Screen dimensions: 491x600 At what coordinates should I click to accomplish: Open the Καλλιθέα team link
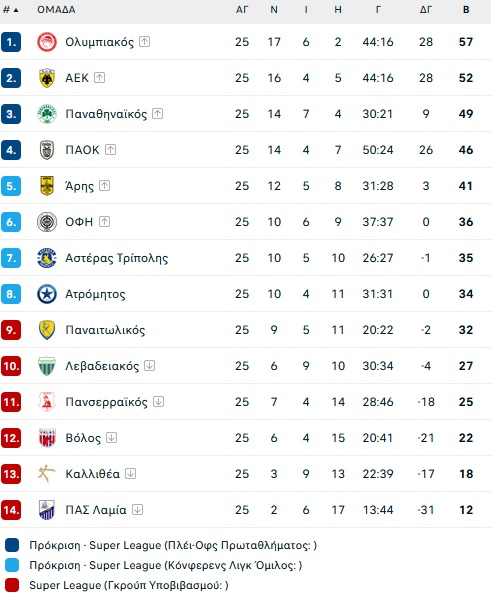point(92,474)
